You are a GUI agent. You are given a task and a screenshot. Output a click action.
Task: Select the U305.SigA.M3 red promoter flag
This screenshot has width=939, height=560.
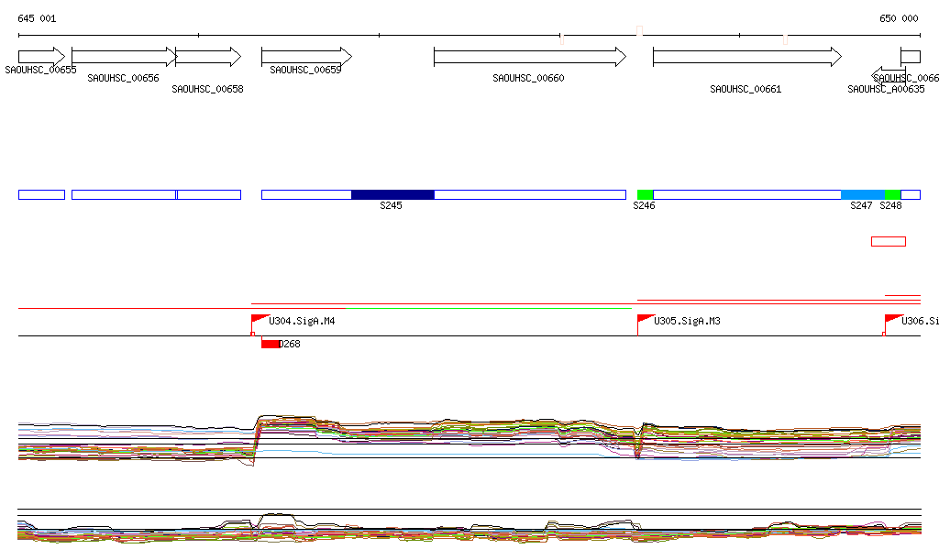pyautogui.click(x=646, y=320)
